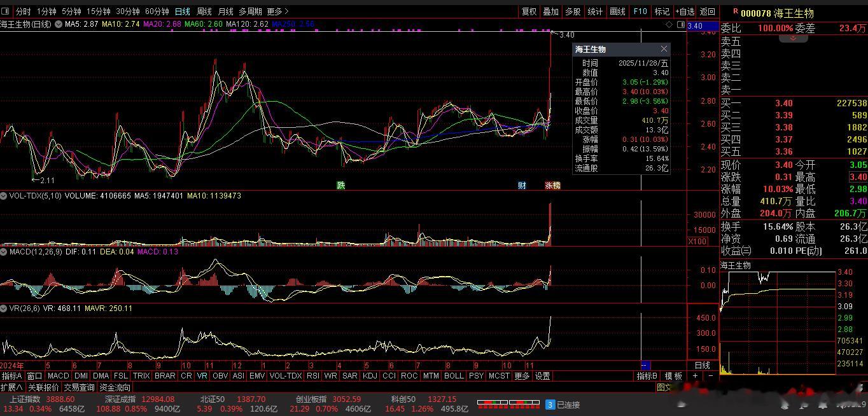
Task: Select the 日线 daily period
Action: [183, 11]
